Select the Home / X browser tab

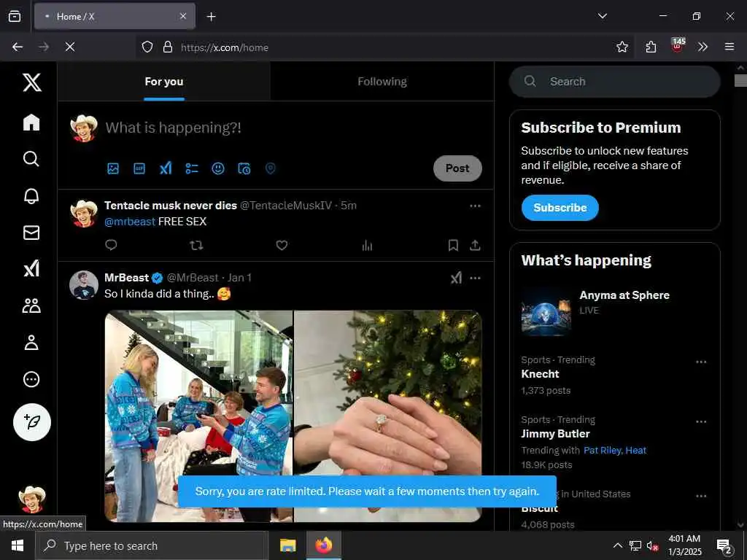[115, 16]
